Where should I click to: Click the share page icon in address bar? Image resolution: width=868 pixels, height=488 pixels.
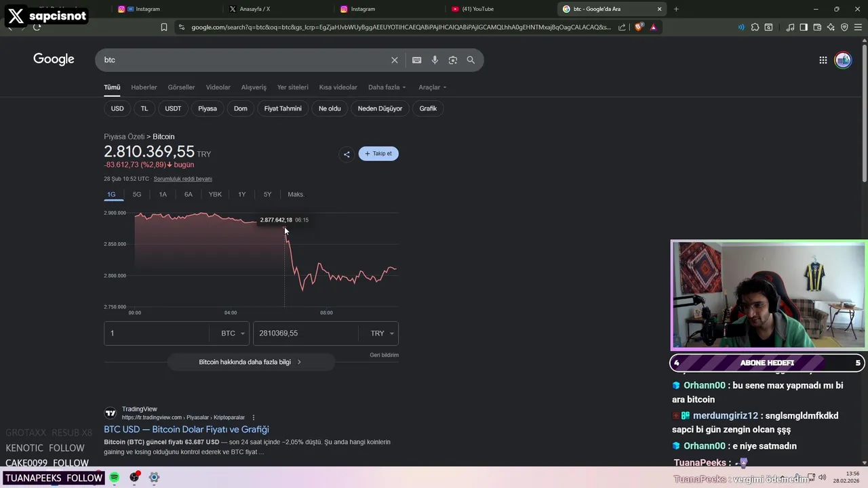tap(622, 27)
